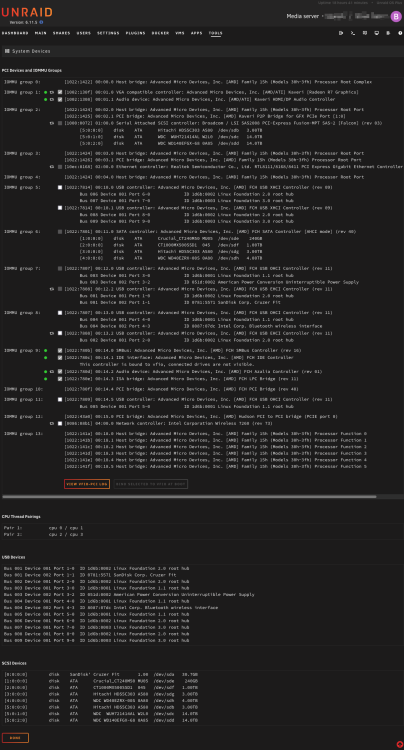
Task: Go to the Main tab
Action: pyautogui.click(x=41, y=33)
